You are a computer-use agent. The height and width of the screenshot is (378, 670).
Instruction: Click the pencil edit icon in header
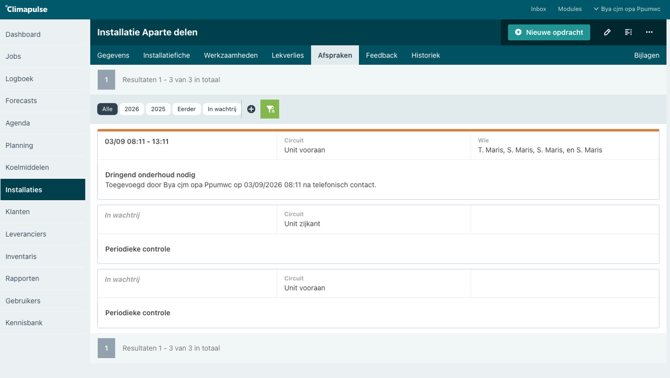click(607, 32)
